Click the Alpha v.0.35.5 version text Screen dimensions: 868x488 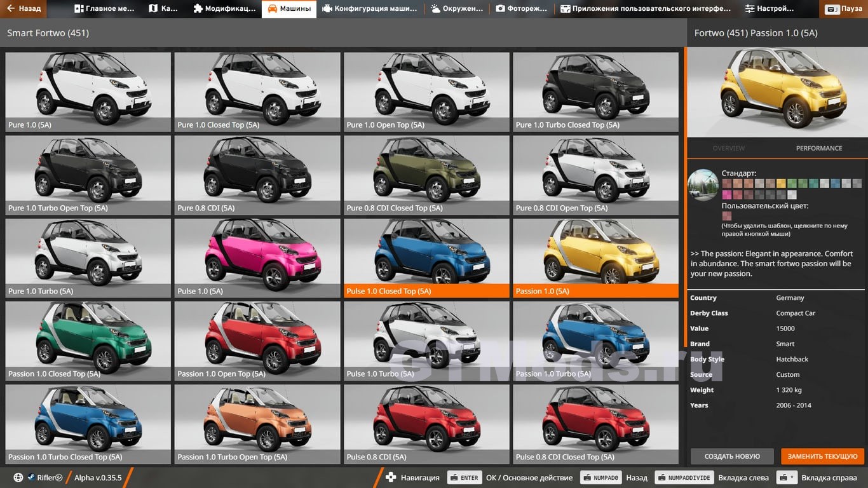(98, 478)
